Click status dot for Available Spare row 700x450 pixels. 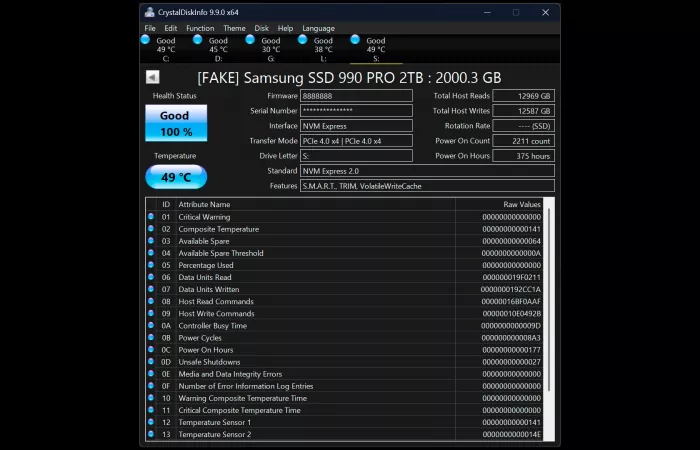[x=151, y=241]
